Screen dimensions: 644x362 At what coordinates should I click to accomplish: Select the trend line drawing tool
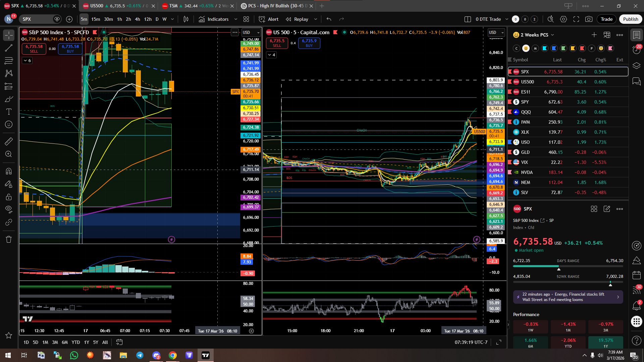click(9, 48)
